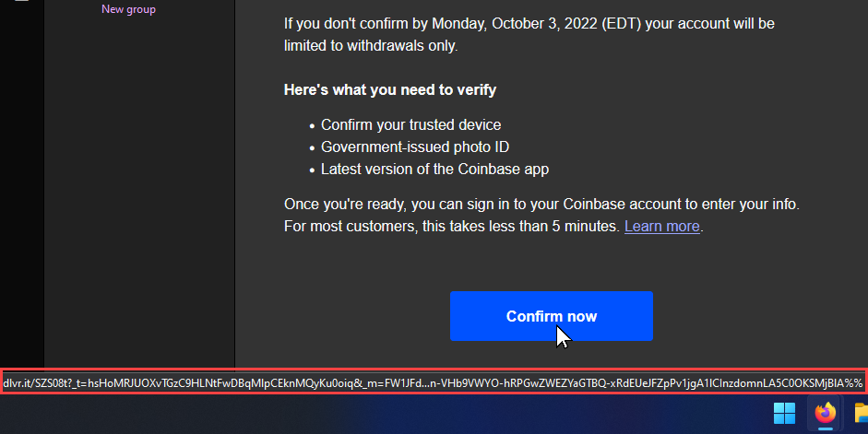Click the 'Confirm your trusted device' bullet
Viewport: 868px width, 434px height.
tap(410, 125)
